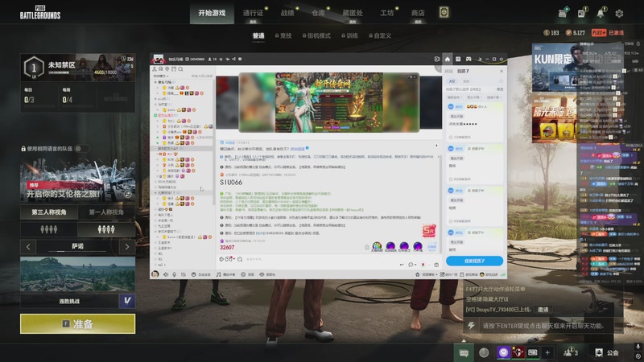Open PUBG notifications bell icon
Image resolution: width=644 pixels, height=362 pixels.
(x=601, y=13)
